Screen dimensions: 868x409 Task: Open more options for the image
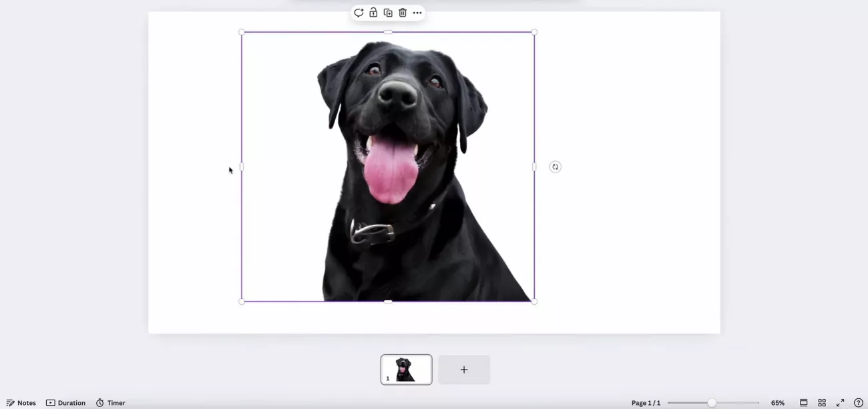coord(417,13)
